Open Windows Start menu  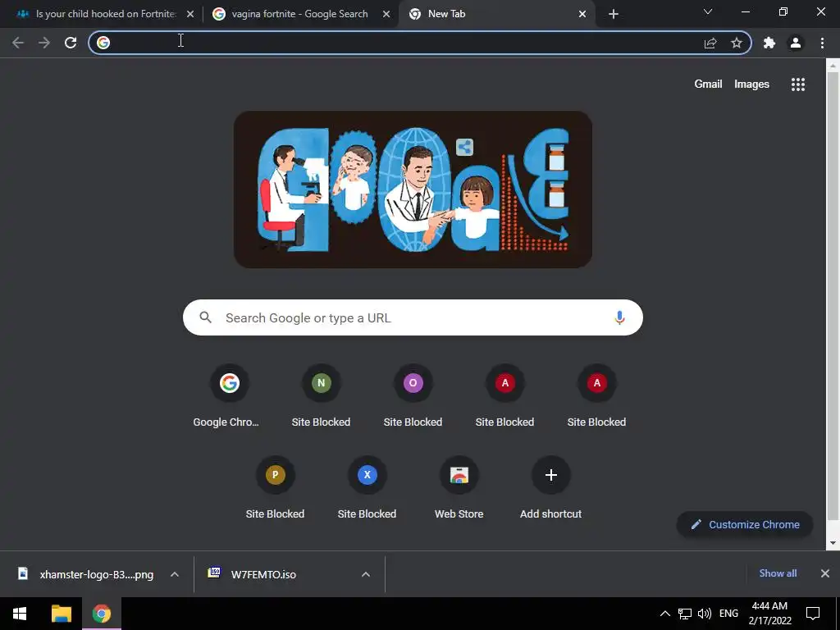20,614
